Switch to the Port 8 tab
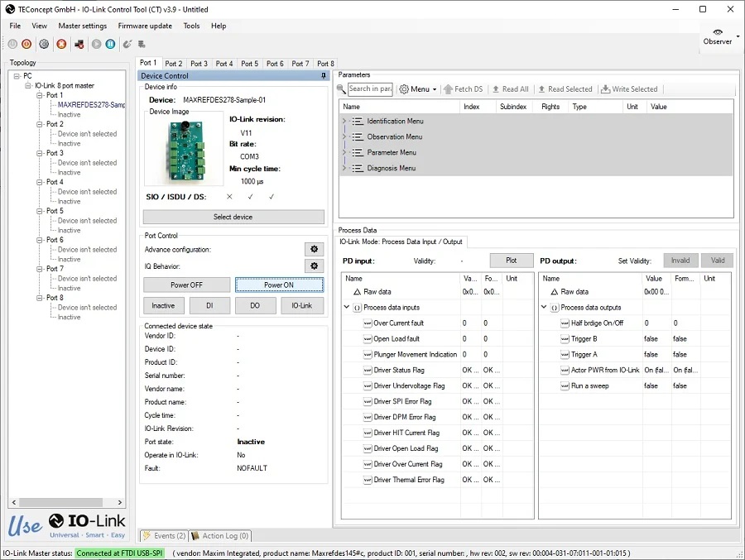745x560 pixels. 325,64
